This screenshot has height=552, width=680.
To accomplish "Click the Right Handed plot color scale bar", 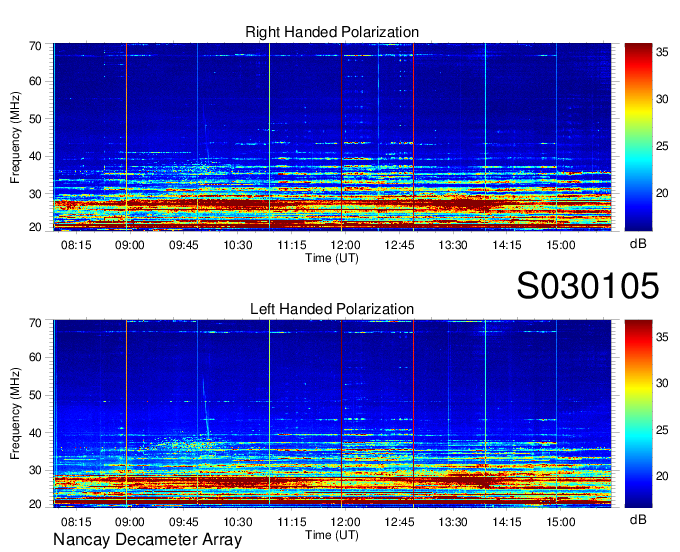I will pyautogui.click(x=638, y=137).
